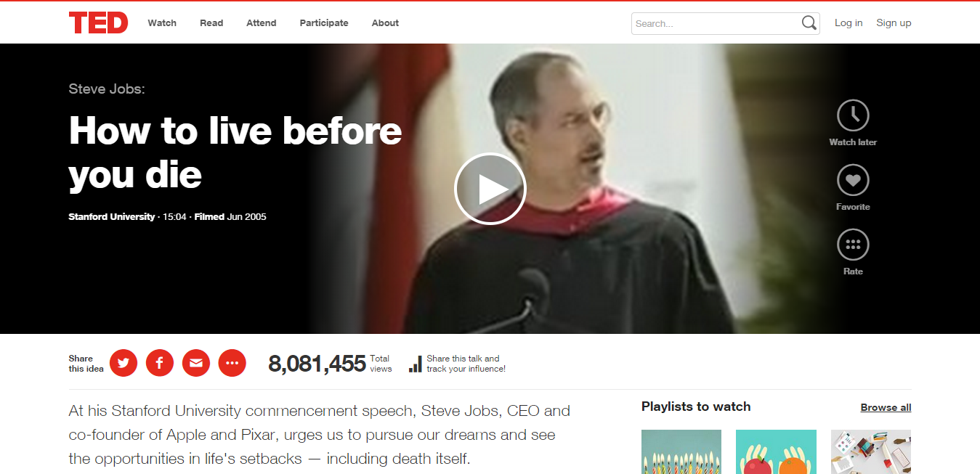Open the Rate icon
980x474 pixels.
click(x=853, y=245)
